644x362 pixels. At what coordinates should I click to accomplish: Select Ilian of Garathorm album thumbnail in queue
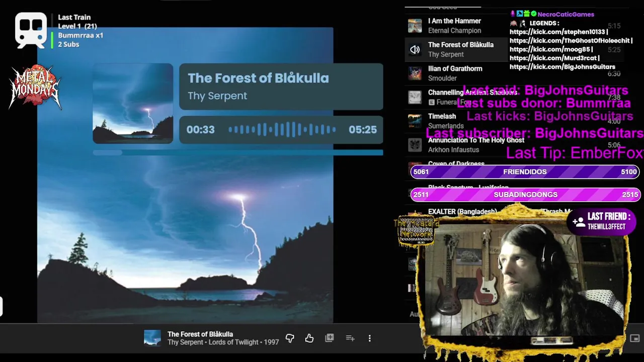point(415,73)
